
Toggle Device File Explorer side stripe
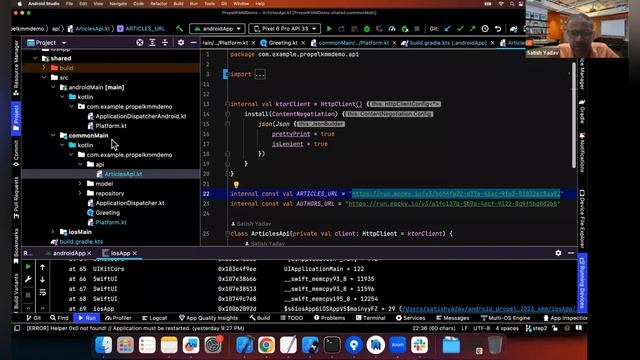[582, 219]
